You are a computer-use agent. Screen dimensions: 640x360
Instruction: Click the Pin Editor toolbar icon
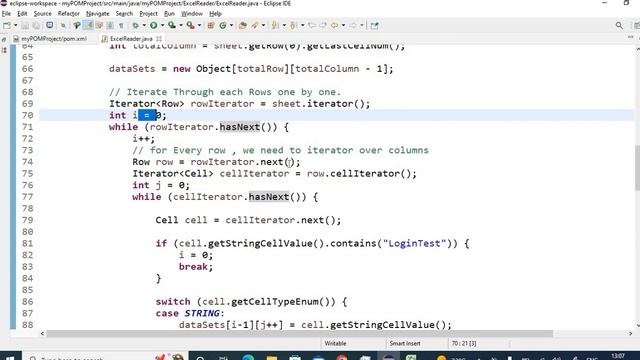pos(374,25)
